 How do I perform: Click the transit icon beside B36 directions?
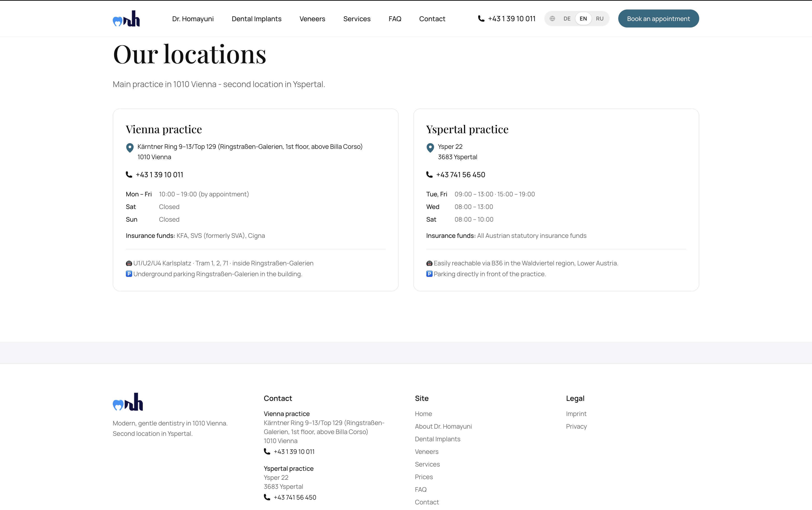tap(429, 263)
